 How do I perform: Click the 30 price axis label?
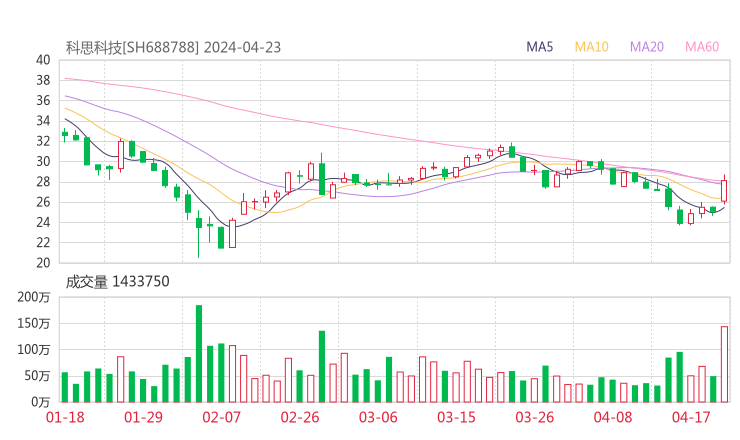[43, 161]
